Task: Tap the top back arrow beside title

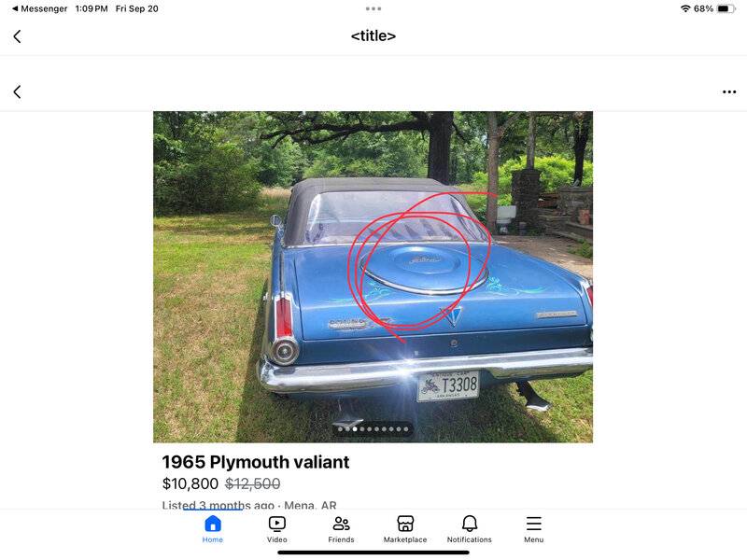Action: (x=17, y=36)
